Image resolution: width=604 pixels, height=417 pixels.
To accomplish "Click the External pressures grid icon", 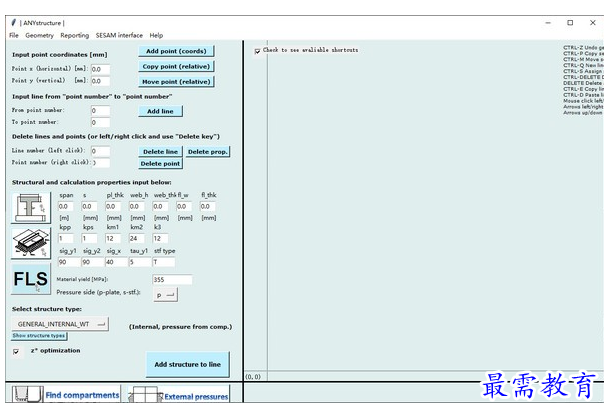I will [x=145, y=395].
